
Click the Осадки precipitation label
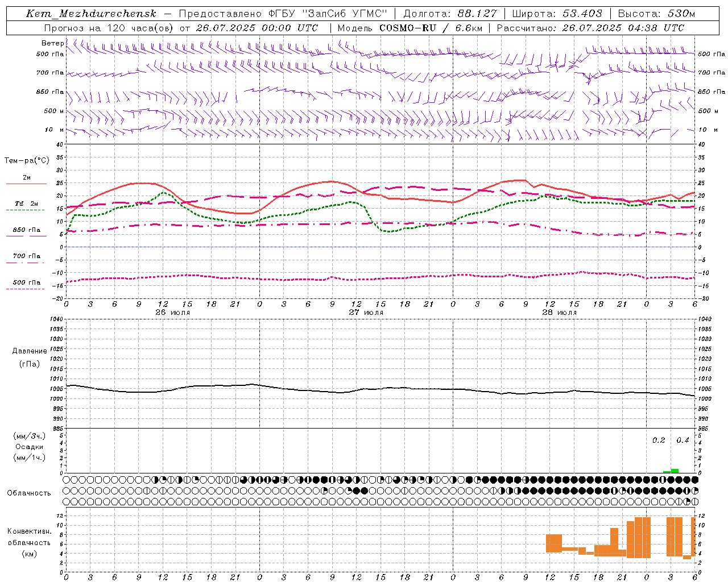click(x=30, y=447)
